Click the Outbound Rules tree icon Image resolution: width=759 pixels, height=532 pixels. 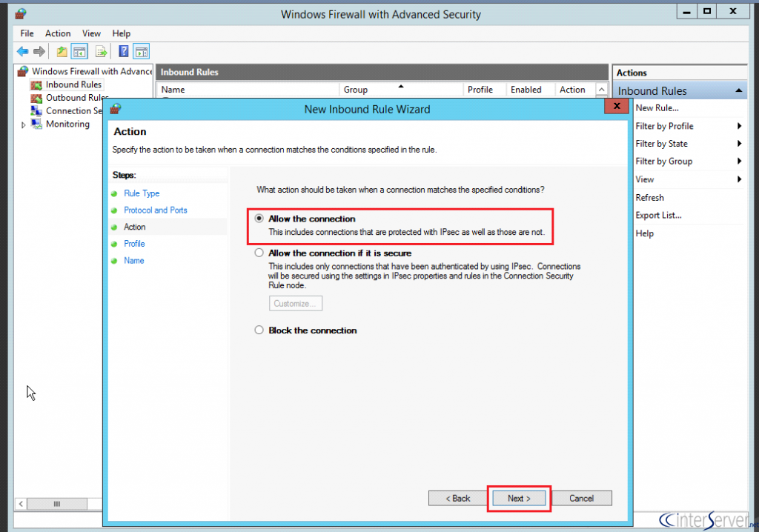36,98
